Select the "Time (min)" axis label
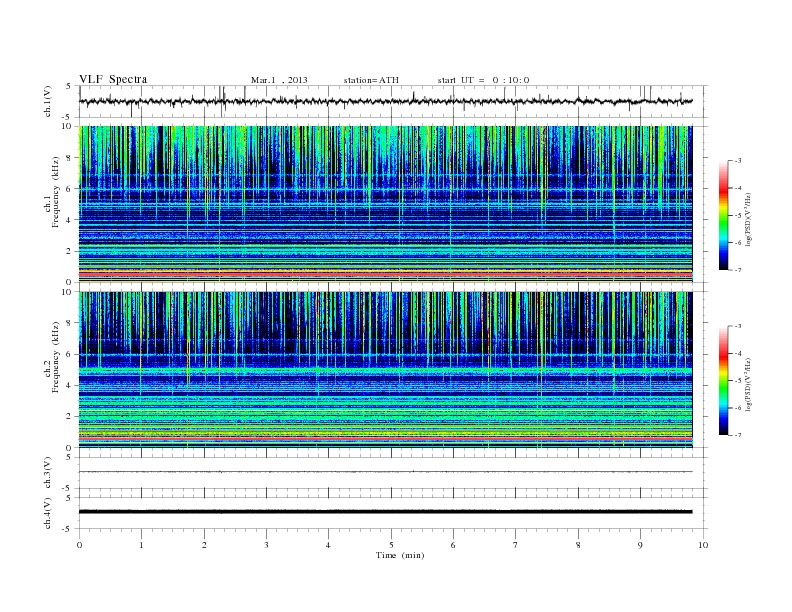Viewport: 792px width, 612px height. 400,555
